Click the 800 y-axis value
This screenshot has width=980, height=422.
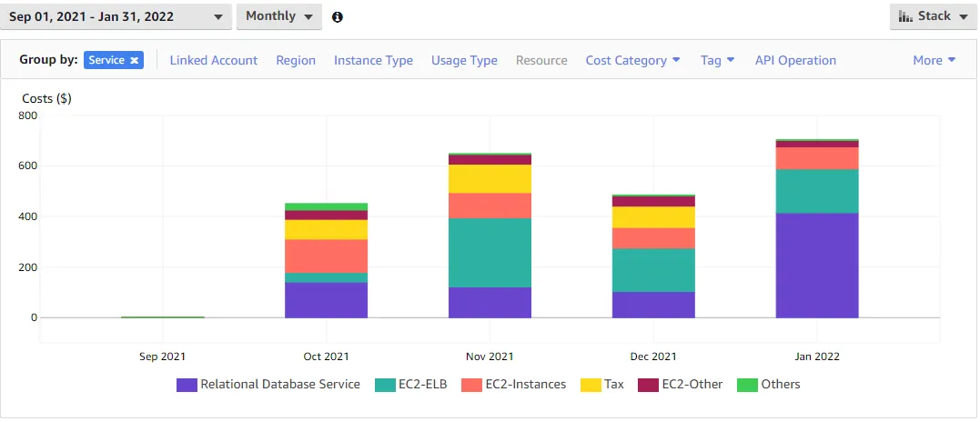tap(29, 116)
